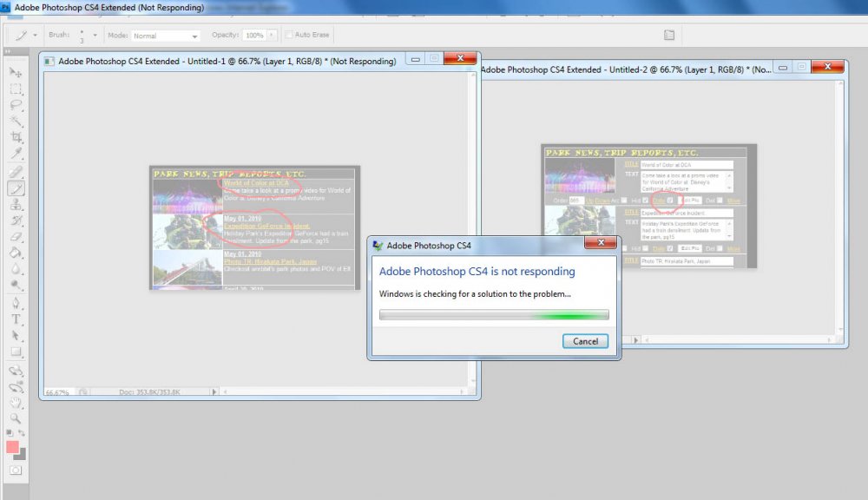The width and height of the screenshot is (868, 500).
Task: Select the Crop tool
Action: [x=15, y=136]
